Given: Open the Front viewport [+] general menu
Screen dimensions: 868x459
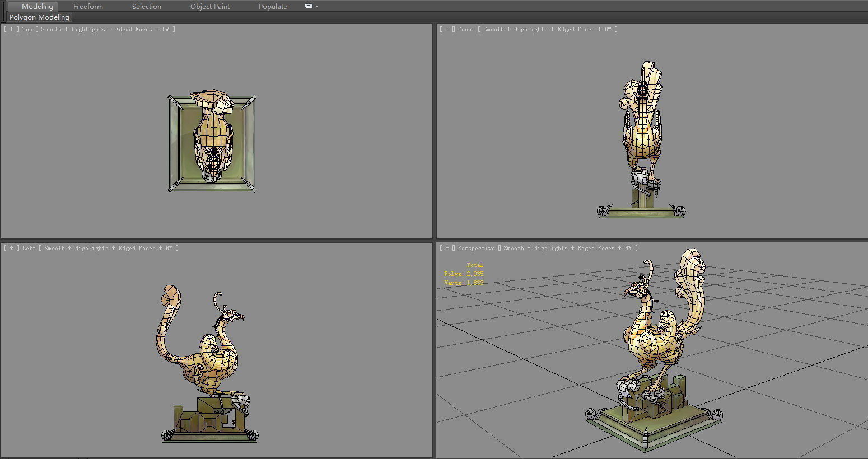Looking at the screenshot, I should pyautogui.click(x=447, y=29).
